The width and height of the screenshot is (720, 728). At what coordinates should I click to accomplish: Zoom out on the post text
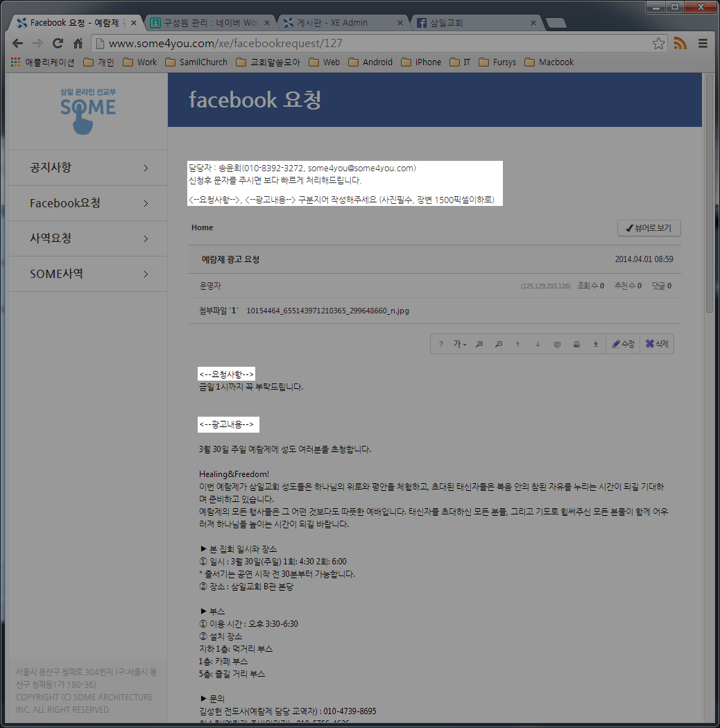point(499,343)
